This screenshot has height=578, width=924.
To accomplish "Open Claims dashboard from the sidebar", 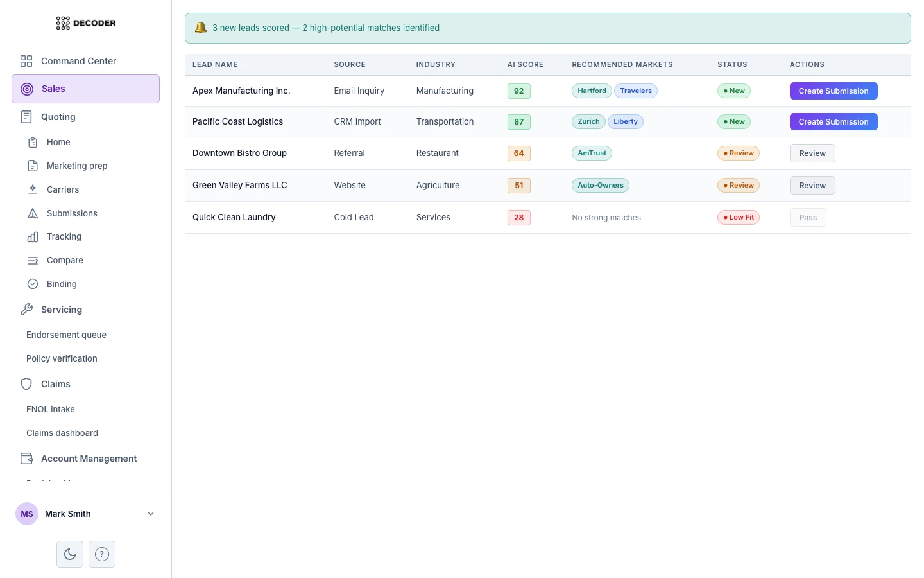I will point(62,433).
